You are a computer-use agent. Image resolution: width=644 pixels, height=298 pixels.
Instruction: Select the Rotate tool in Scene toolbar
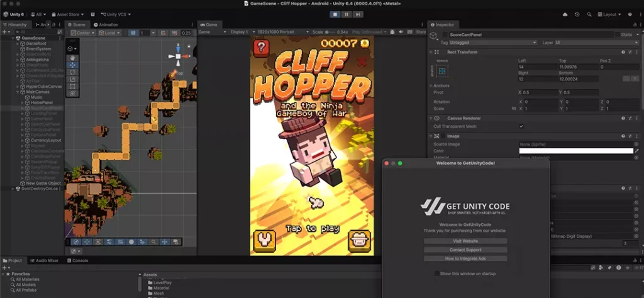pos(72,72)
